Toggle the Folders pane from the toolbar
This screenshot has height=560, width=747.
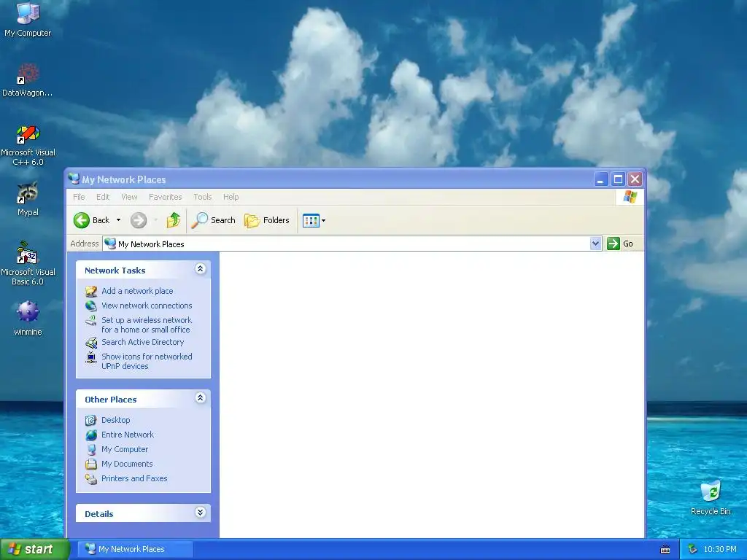coord(267,220)
